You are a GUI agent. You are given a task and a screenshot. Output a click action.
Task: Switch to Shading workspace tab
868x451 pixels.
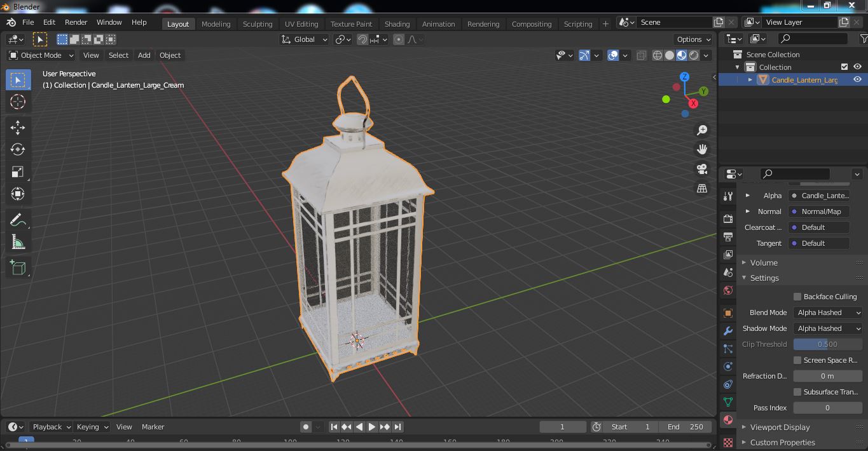[x=397, y=24]
